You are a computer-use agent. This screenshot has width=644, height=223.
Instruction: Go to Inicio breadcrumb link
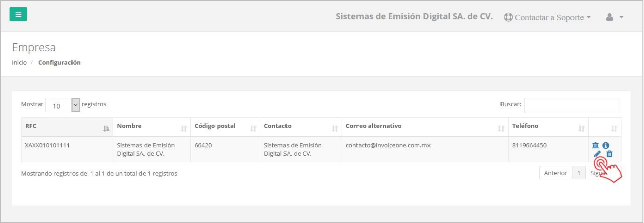click(19, 63)
